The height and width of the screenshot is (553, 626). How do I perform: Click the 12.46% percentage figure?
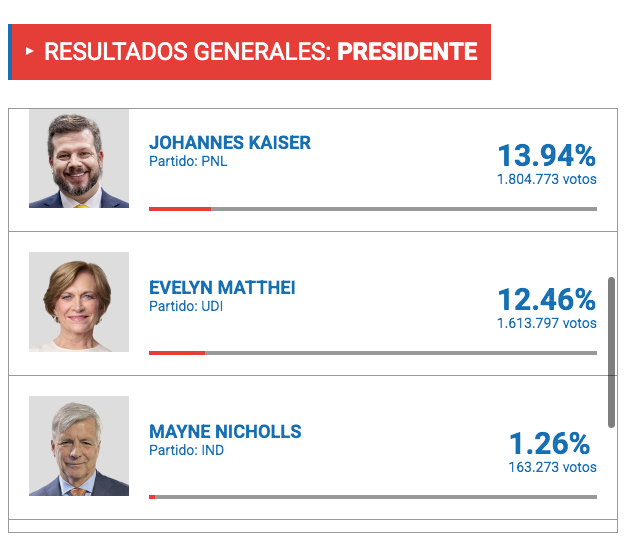pyautogui.click(x=547, y=299)
